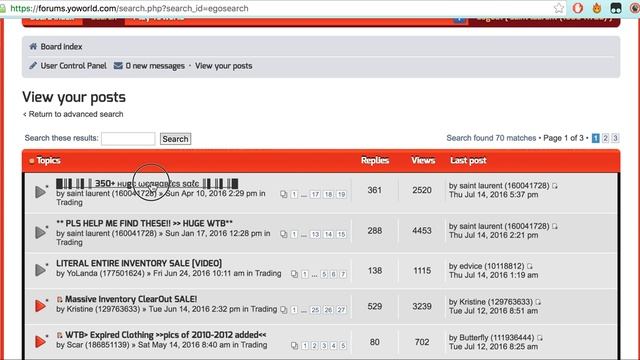640x360 pixels.
Task: Click the orange flame extension icon
Action: pos(597,8)
